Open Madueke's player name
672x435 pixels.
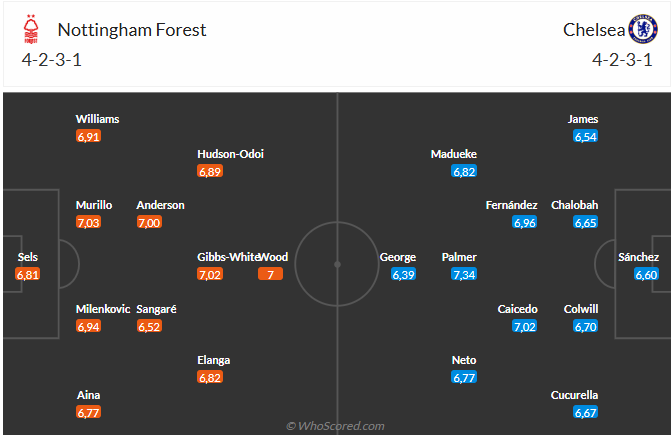coord(454,154)
